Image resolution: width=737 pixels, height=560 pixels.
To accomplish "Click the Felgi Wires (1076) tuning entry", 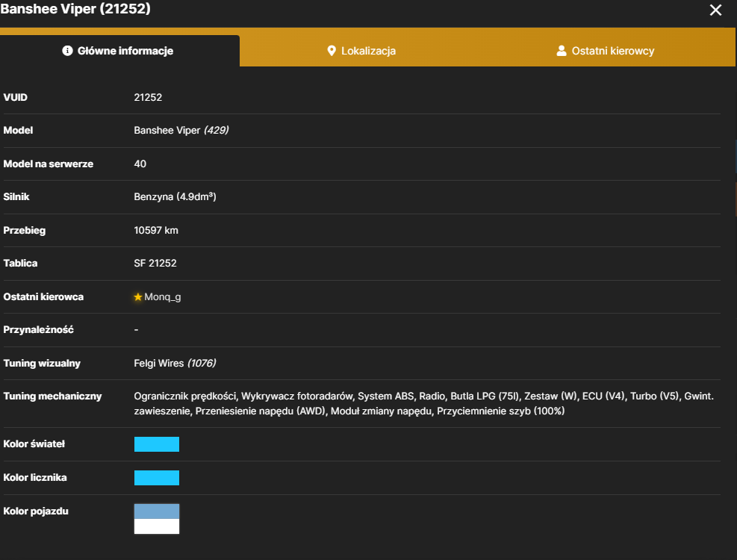I will pos(175,363).
